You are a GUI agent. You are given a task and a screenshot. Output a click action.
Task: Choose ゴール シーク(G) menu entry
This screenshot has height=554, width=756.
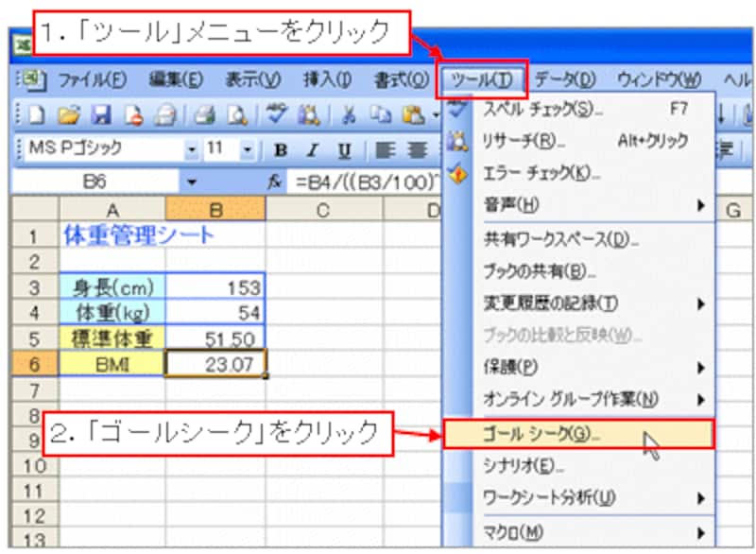pos(578,435)
